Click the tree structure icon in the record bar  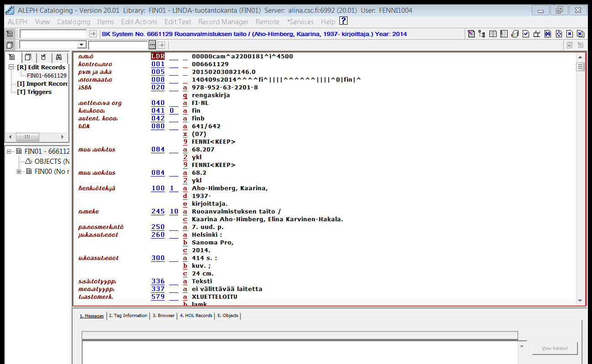tap(482, 34)
